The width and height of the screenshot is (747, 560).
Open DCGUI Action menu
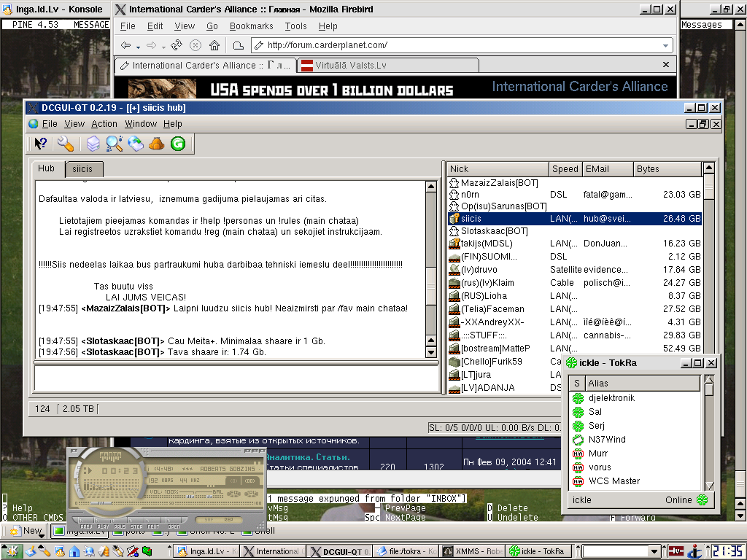click(x=104, y=124)
